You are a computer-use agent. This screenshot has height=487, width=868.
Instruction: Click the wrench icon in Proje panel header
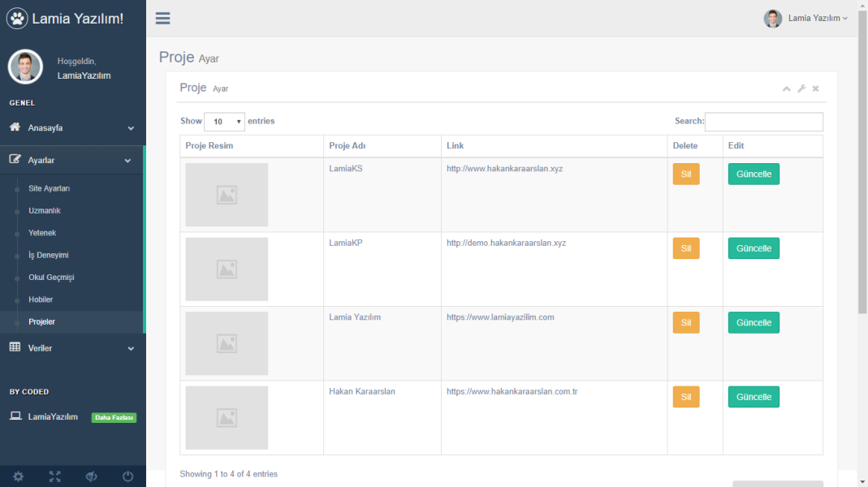(801, 88)
